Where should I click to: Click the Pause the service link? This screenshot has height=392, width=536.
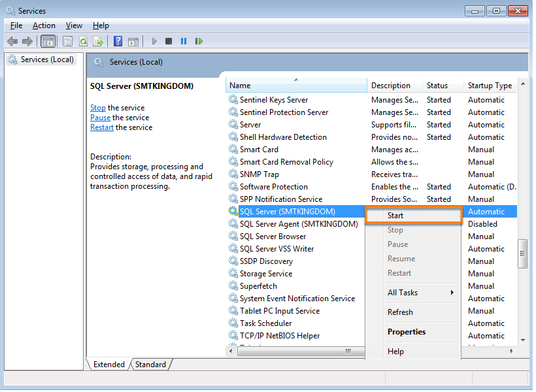tap(101, 118)
